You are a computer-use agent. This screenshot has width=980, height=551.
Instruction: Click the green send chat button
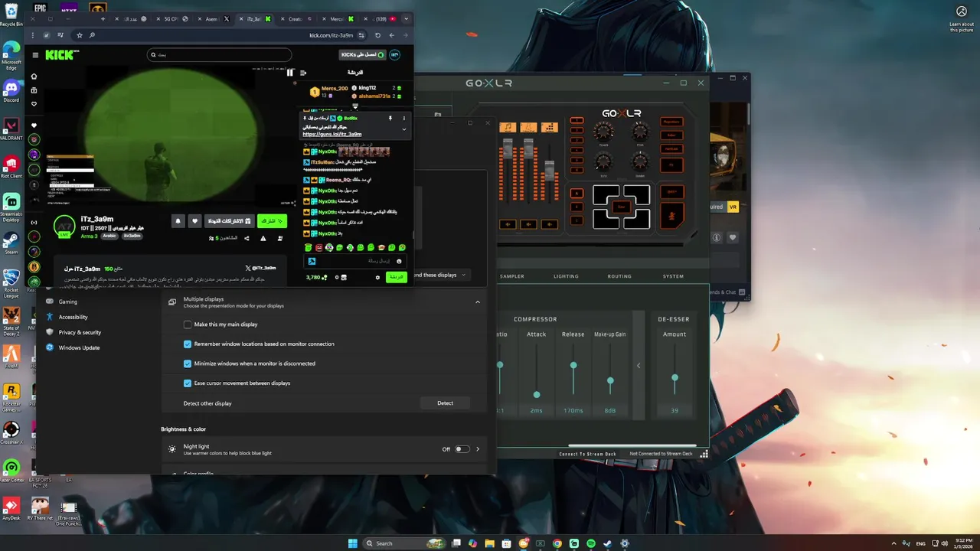pos(396,277)
